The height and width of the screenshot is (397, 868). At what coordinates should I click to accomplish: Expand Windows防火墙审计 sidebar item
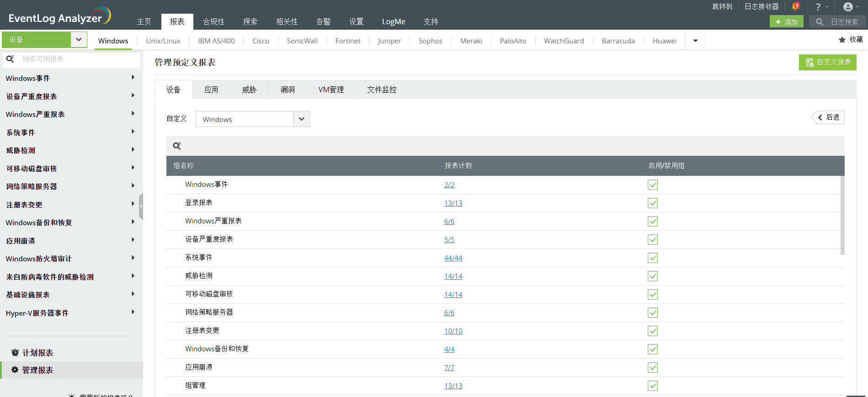coord(133,258)
